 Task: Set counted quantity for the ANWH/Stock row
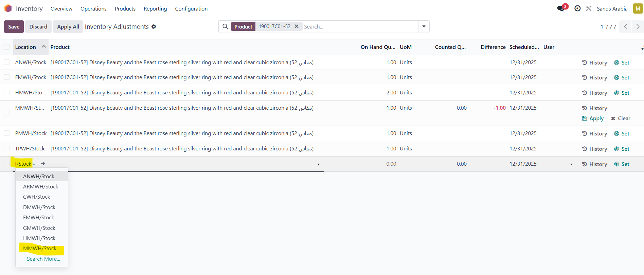coord(622,62)
